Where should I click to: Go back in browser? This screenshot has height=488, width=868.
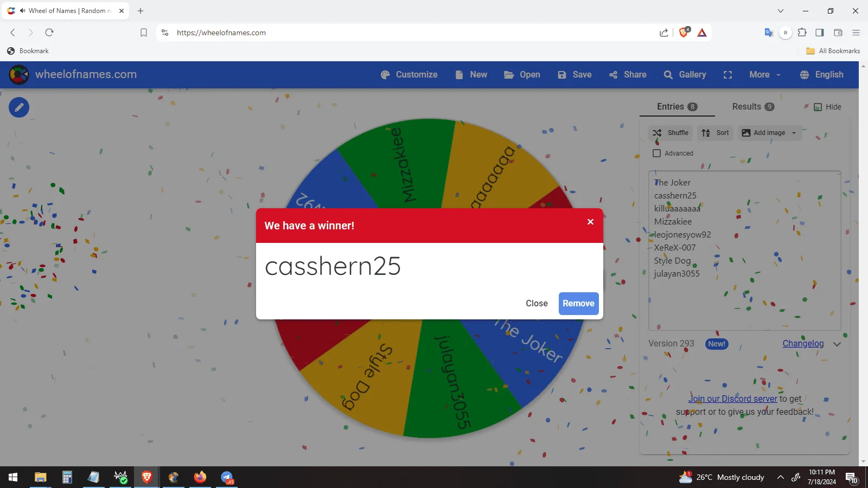[x=13, y=33]
